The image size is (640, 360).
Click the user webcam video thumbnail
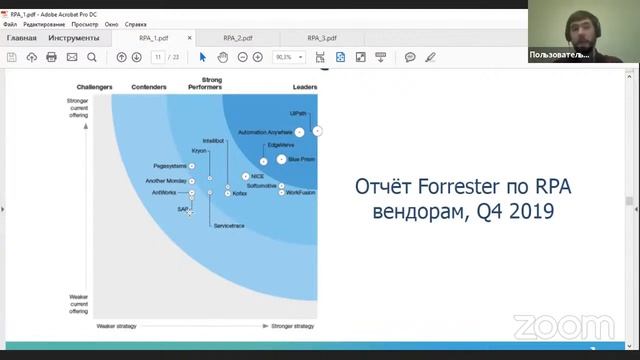point(584,31)
